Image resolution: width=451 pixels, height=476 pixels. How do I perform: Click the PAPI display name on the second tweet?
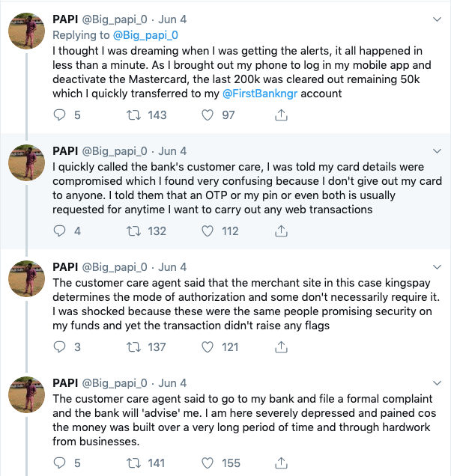(67, 150)
